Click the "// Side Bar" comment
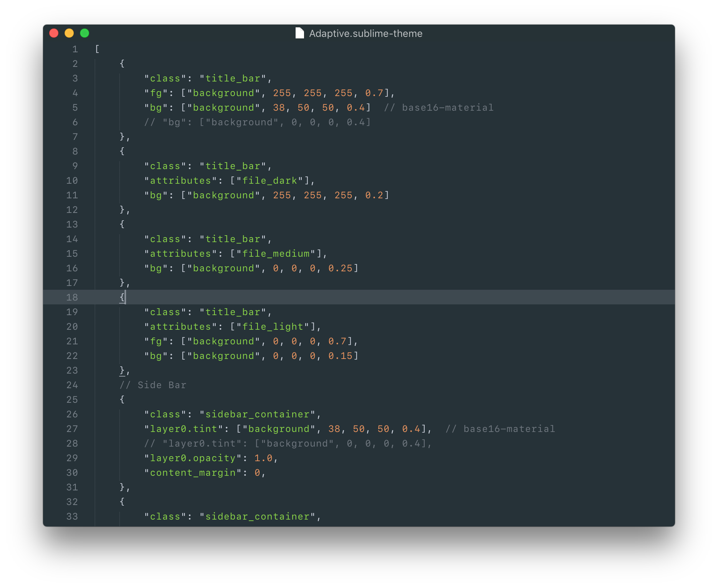This screenshot has height=588, width=718. [x=153, y=385]
